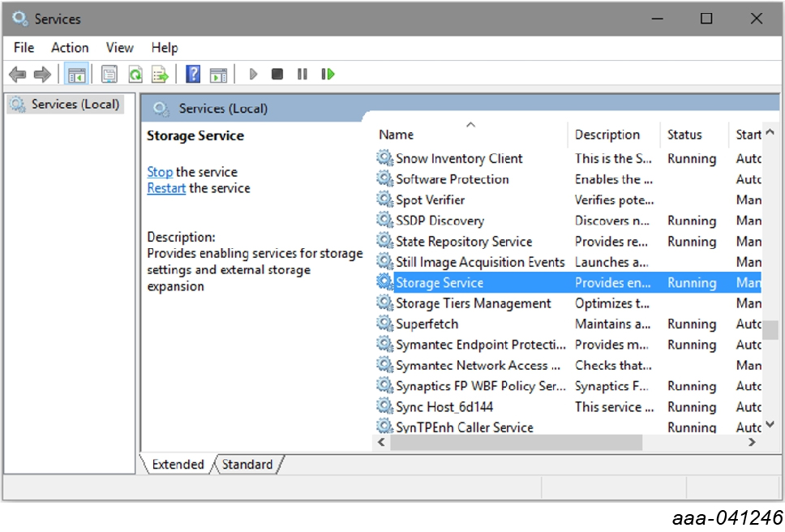
Task: Open the View menu
Action: tap(119, 48)
